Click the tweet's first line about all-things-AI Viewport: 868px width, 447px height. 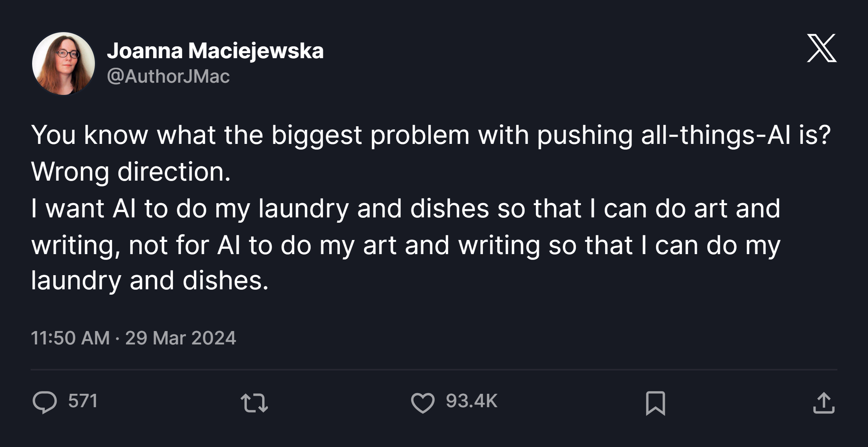(431, 135)
